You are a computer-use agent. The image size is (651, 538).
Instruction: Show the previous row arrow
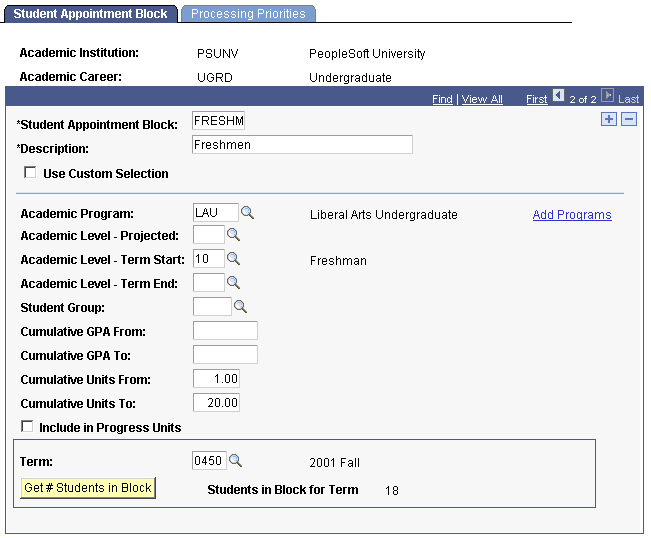[x=558, y=98]
